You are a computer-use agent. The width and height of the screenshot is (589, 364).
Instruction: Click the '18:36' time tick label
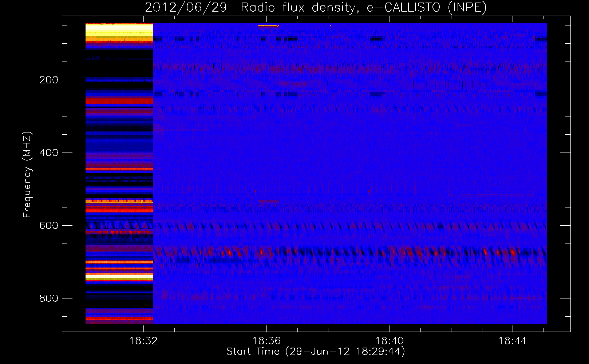(x=266, y=341)
